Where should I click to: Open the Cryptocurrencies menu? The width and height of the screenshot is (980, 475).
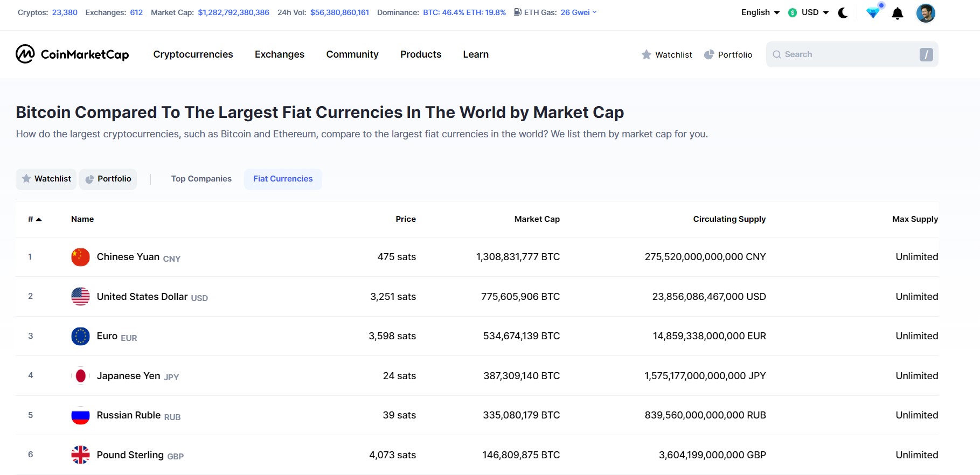(193, 54)
